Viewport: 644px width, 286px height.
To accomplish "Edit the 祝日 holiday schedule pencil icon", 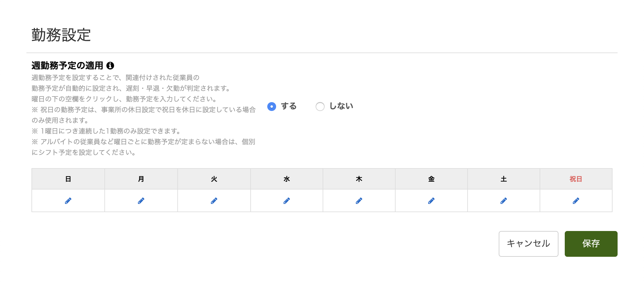I will [576, 201].
